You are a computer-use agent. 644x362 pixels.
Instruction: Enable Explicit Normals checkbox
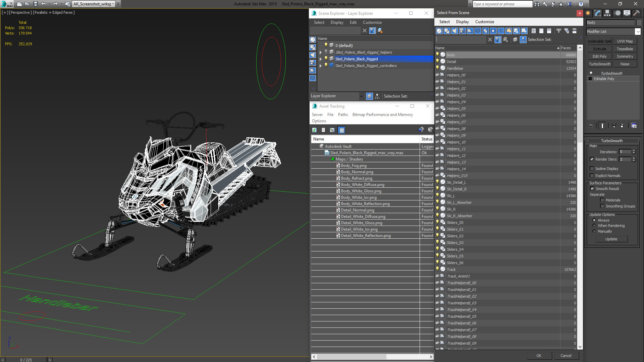(x=592, y=176)
